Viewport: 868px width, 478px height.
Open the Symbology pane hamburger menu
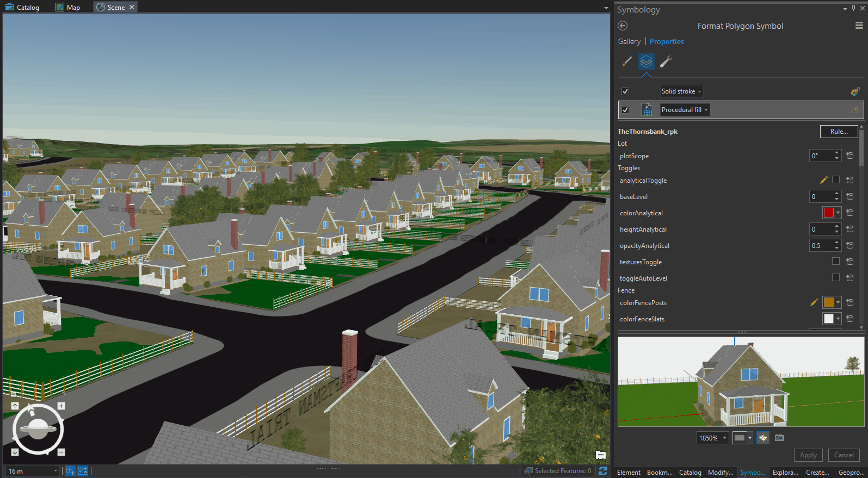tap(859, 26)
